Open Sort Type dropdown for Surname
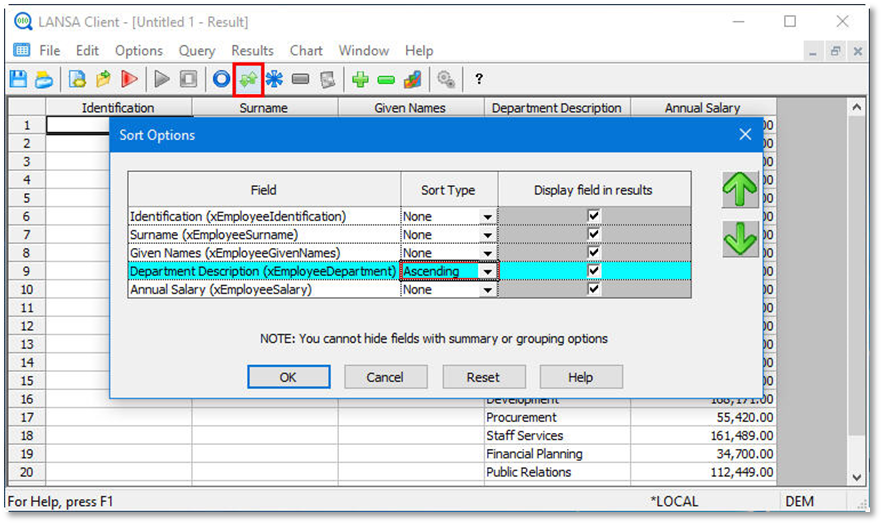Image resolution: width=882 pixels, height=524 pixels. 488,235
